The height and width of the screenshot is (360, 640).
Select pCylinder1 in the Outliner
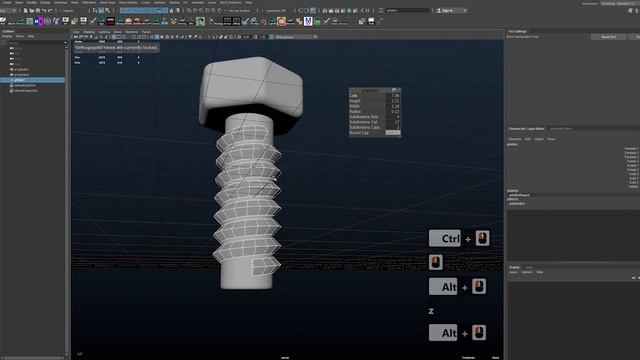point(21,69)
